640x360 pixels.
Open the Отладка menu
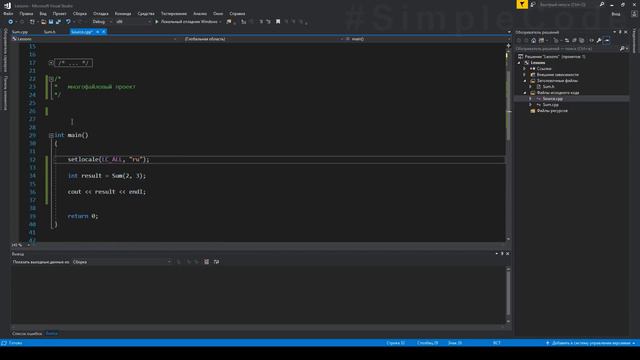pos(100,13)
